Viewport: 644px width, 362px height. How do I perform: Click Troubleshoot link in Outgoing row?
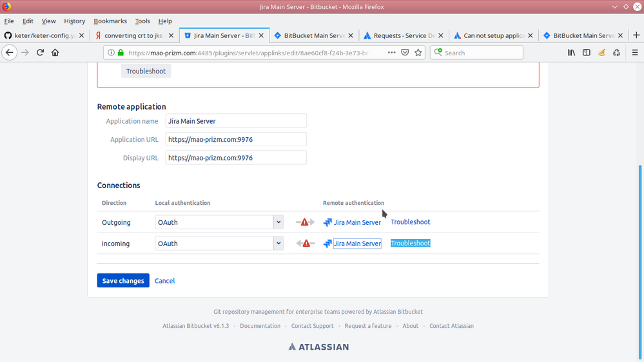pos(410,222)
